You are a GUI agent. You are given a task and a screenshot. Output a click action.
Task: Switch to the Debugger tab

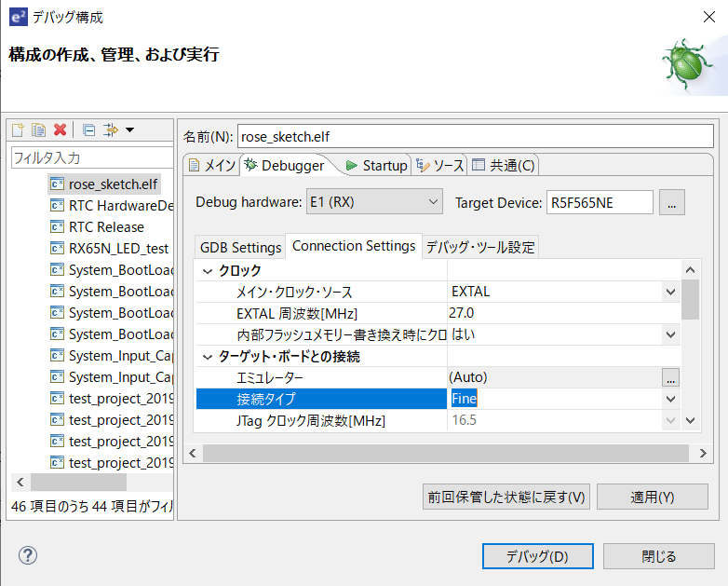coord(285,166)
